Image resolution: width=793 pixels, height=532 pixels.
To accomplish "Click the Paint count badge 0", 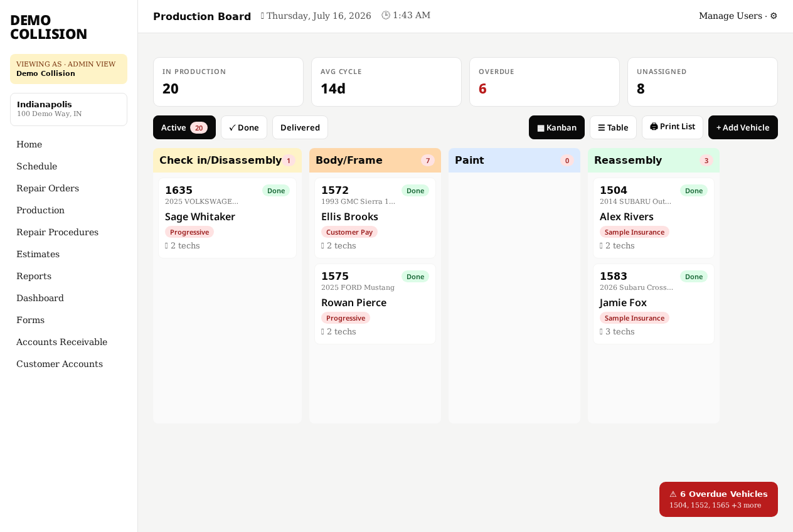I will coord(567,161).
